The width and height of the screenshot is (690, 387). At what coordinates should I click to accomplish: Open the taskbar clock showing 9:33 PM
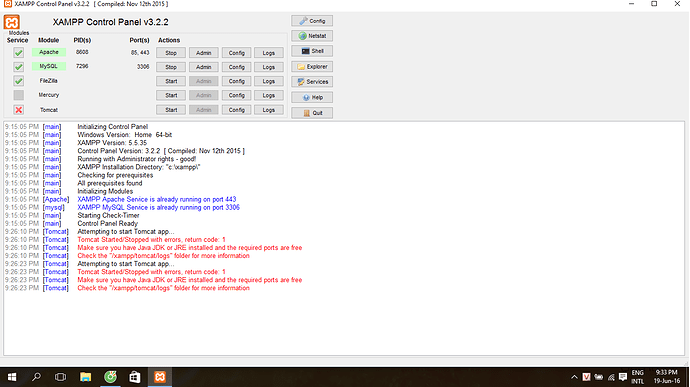[x=666, y=377]
